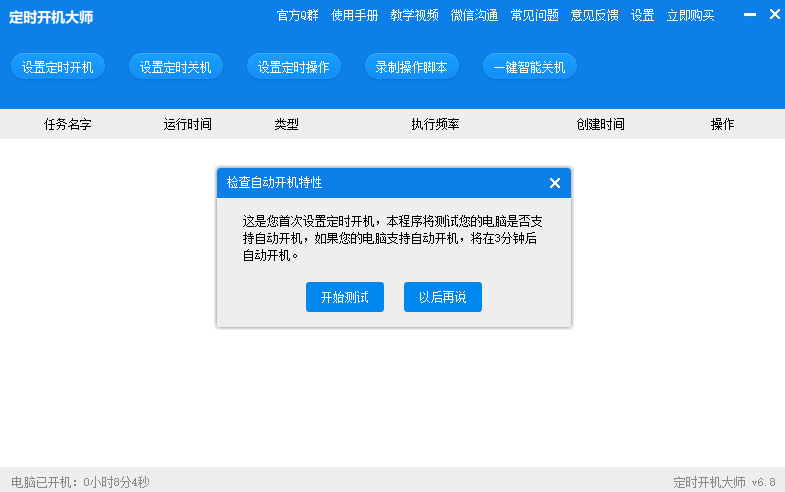This screenshot has width=785, height=492.
Task: Start 录制操作脚本
Action: point(412,67)
